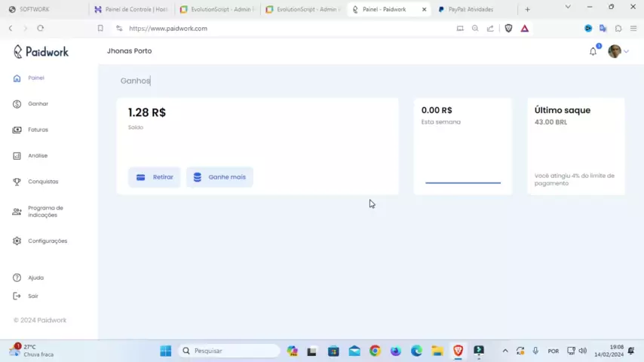The image size is (644, 362).
Task: Click the Faturas icon in sidebar
Action: point(17,130)
